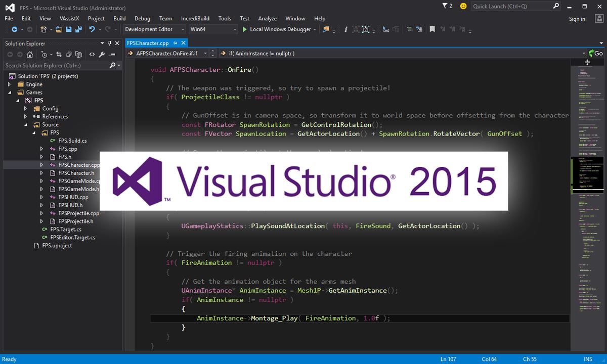
Task: Click the Find in Files folder icon
Action: [326, 30]
